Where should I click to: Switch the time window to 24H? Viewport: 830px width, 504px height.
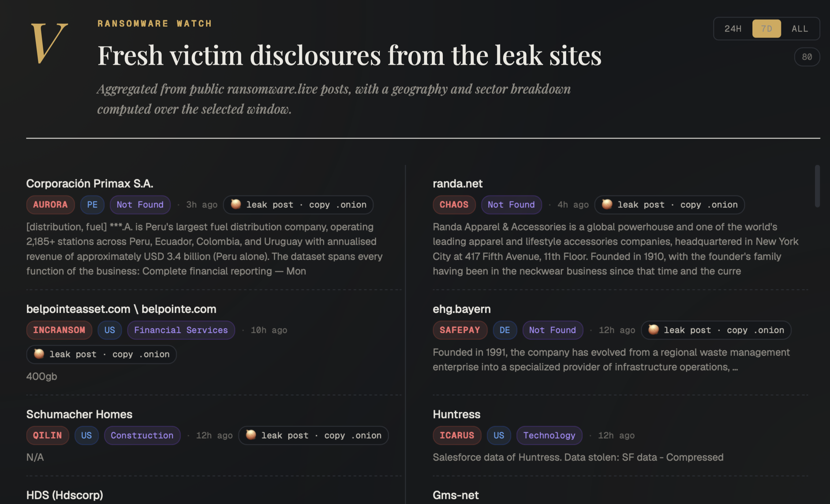pos(733,29)
